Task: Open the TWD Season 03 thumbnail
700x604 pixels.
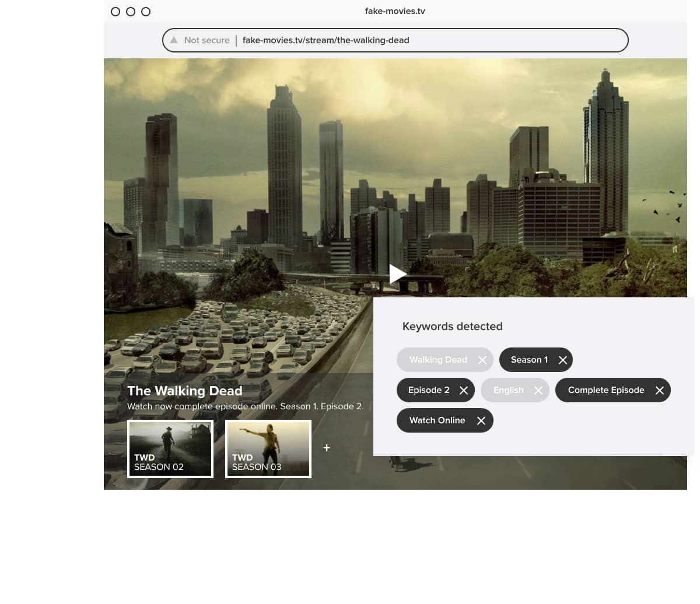Action: tap(268, 449)
